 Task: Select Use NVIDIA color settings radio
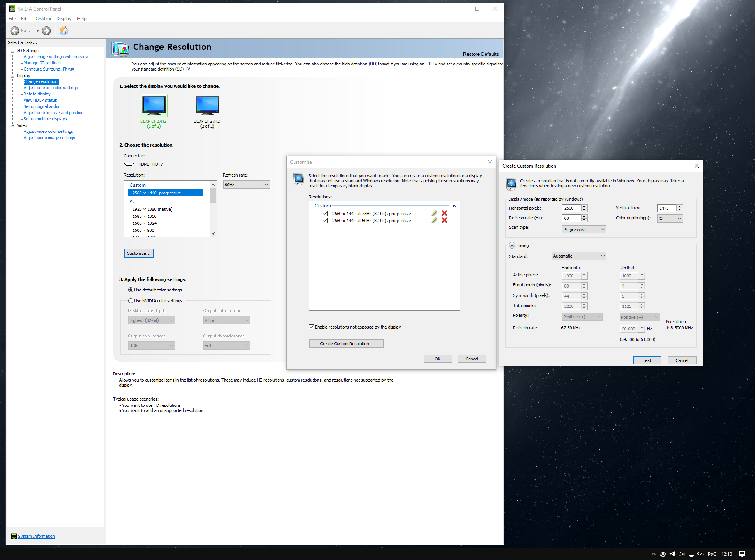pyautogui.click(x=131, y=301)
